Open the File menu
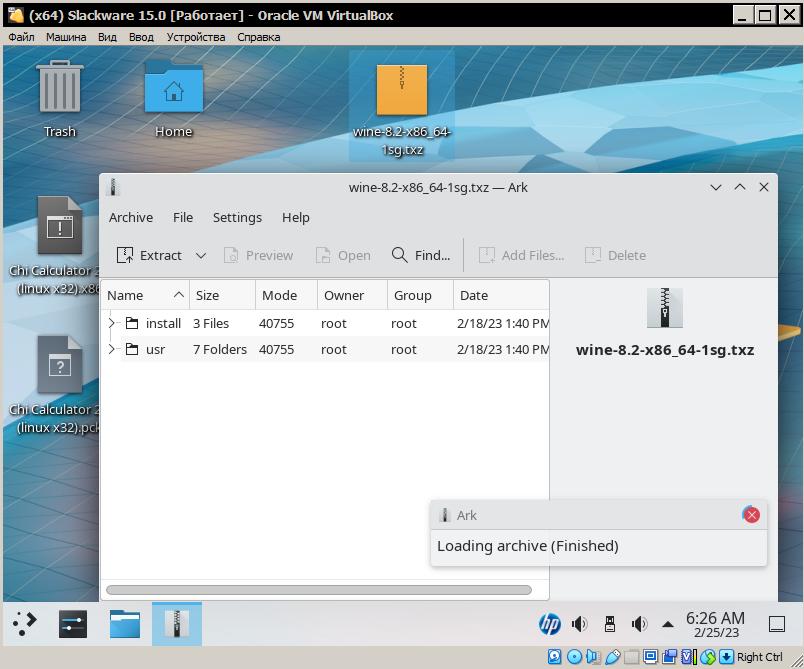Screen dimensions: 804x669 (x=183, y=217)
